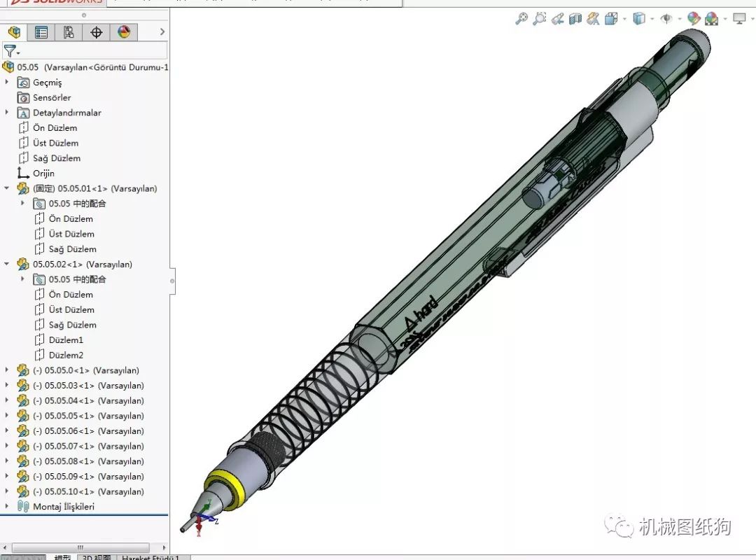Expand the (-) 05.05.03<1> component
756x560 pixels.
[x=7, y=385]
